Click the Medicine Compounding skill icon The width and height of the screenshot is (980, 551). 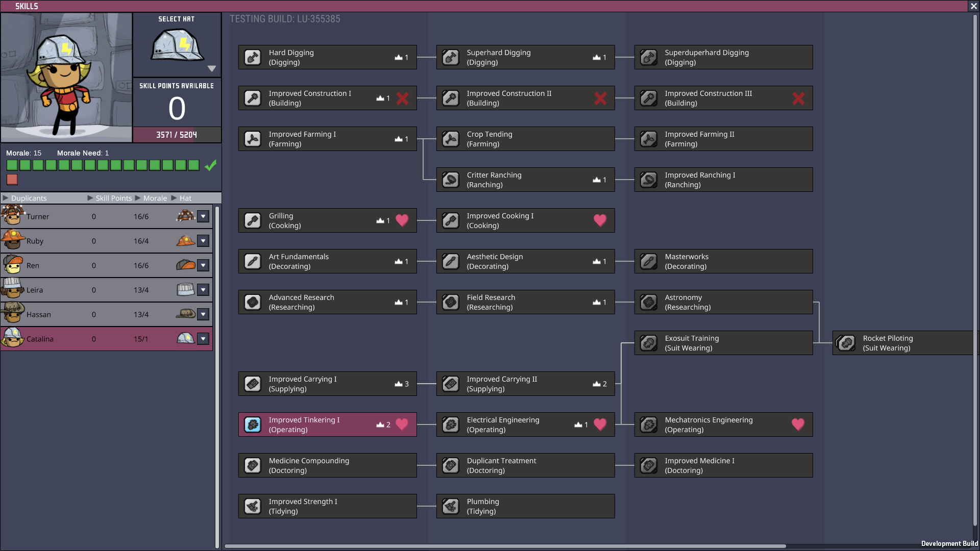253,465
